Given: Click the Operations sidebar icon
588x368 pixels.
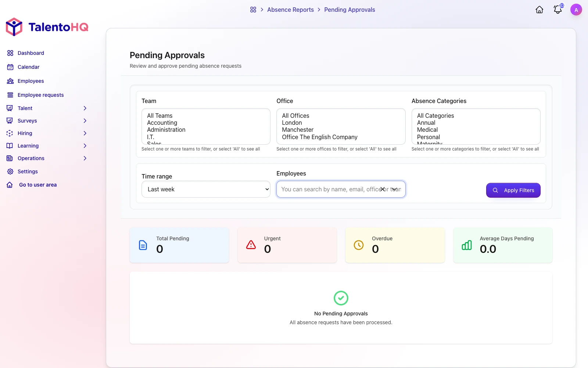Looking at the screenshot, I should click(10, 158).
